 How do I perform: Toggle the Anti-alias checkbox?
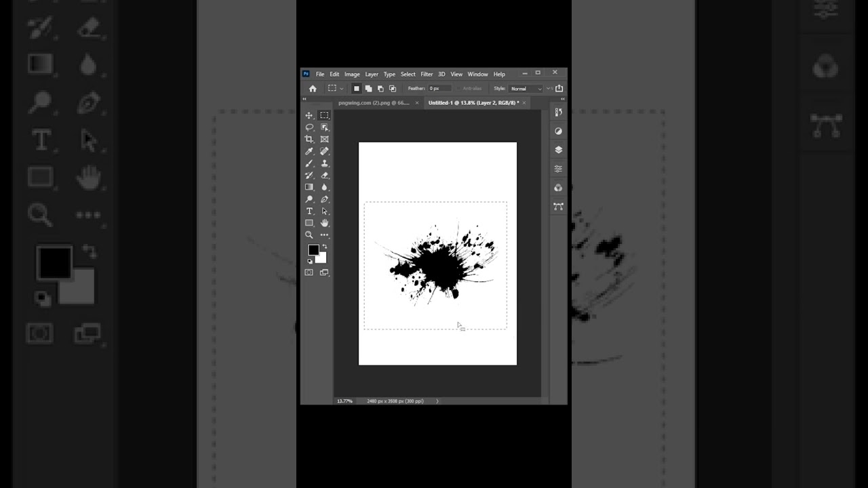459,89
